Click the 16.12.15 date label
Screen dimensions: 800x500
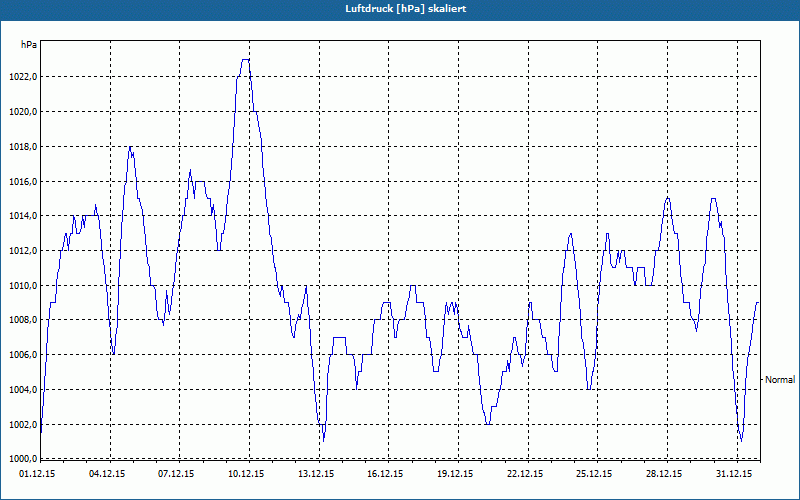point(386,474)
